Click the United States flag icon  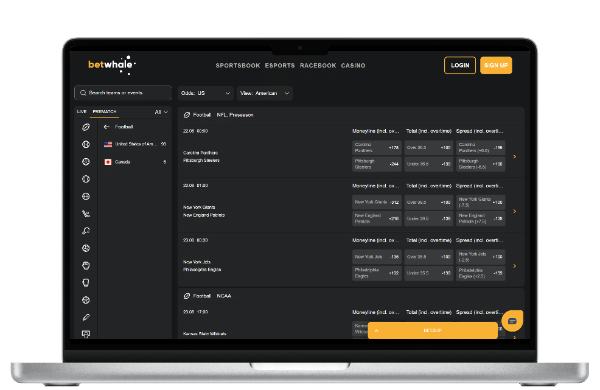tap(108, 144)
